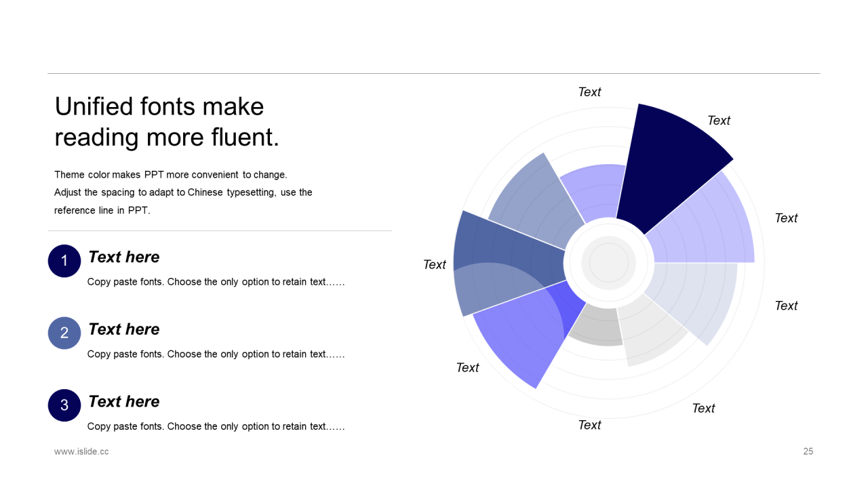Click the third 'Text here' heading

point(124,401)
